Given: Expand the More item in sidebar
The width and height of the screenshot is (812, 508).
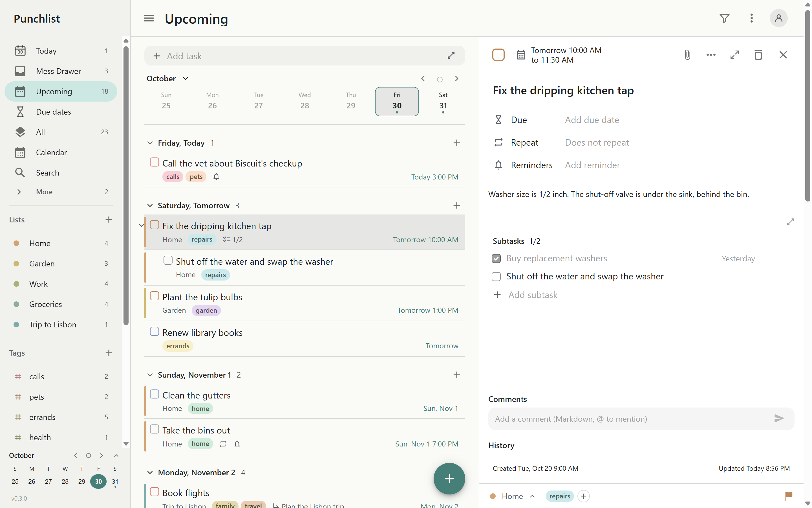Looking at the screenshot, I should (61, 192).
